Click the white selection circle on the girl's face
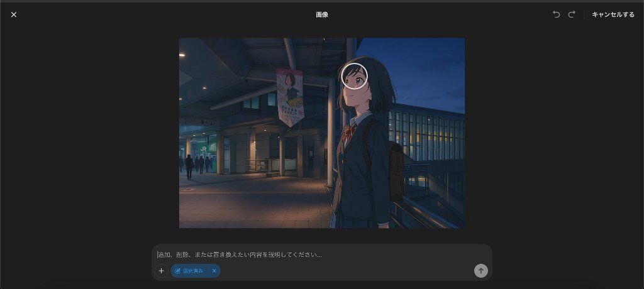 coord(354,77)
